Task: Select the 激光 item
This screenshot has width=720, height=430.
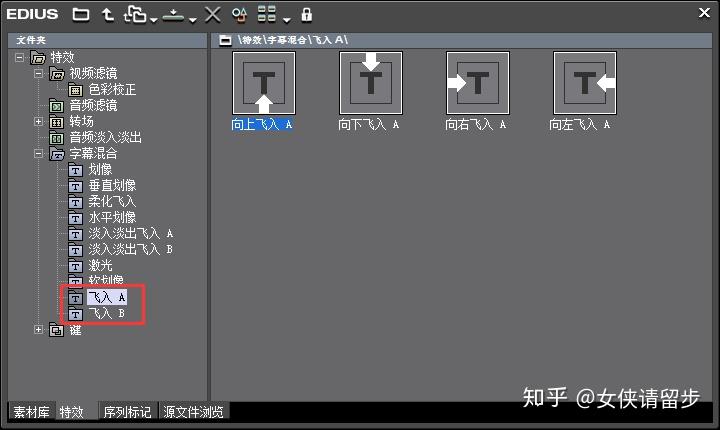Action: pyautogui.click(x=101, y=266)
